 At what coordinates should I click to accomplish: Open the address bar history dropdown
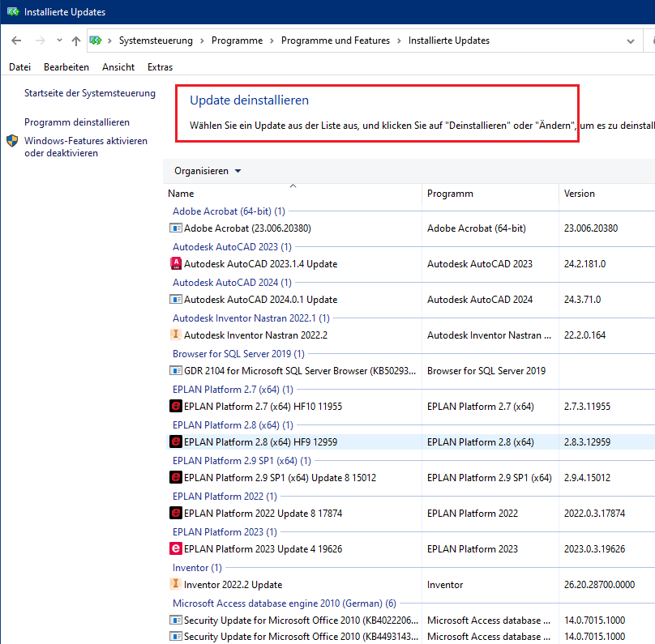click(x=631, y=41)
